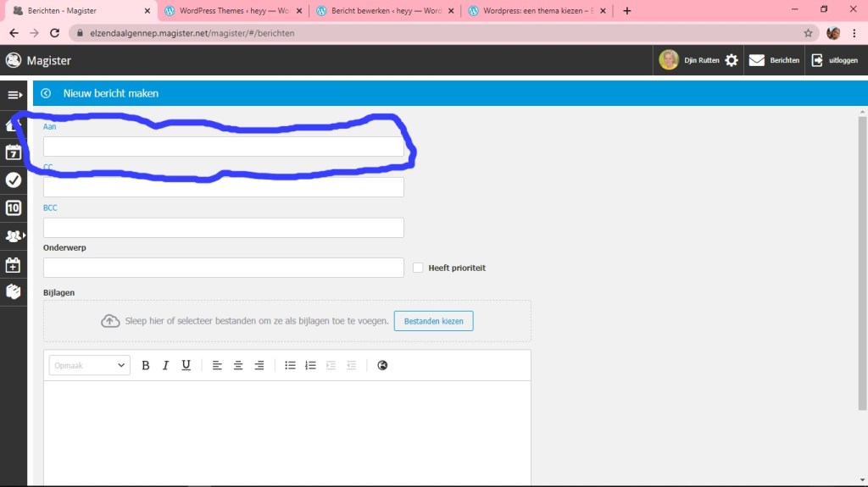Screen dimensions: 868x487
Task: Click the Onderwerp subject input field
Action: tap(224, 268)
